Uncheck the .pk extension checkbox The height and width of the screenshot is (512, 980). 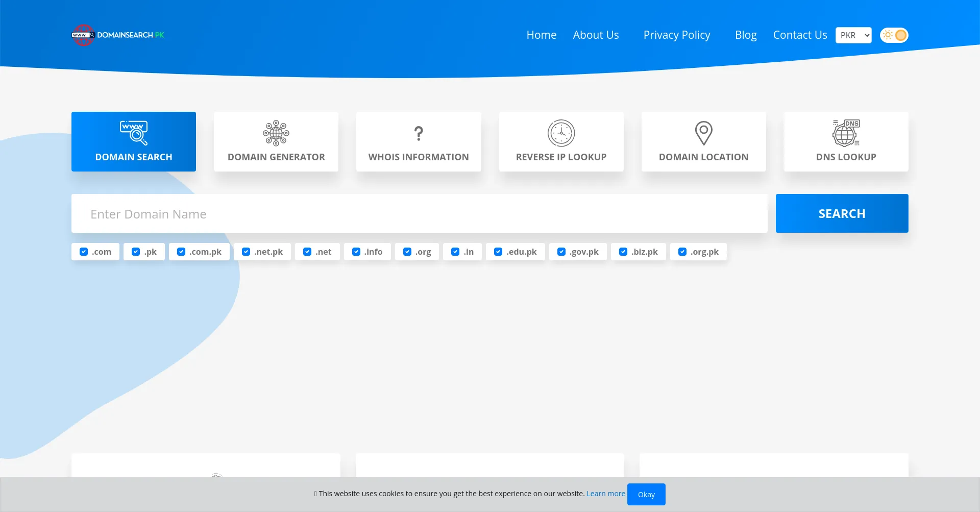136,252
